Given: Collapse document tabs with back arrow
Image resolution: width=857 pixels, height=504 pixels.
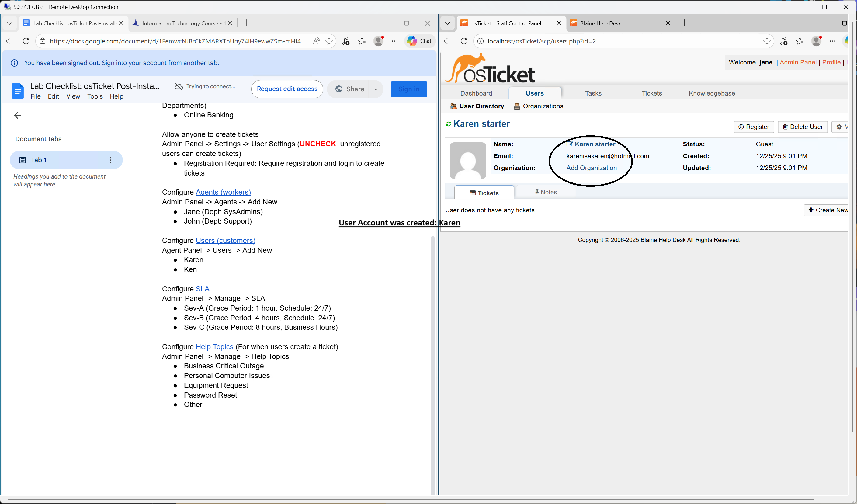Looking at the screenshot, I should pos(18,115).
